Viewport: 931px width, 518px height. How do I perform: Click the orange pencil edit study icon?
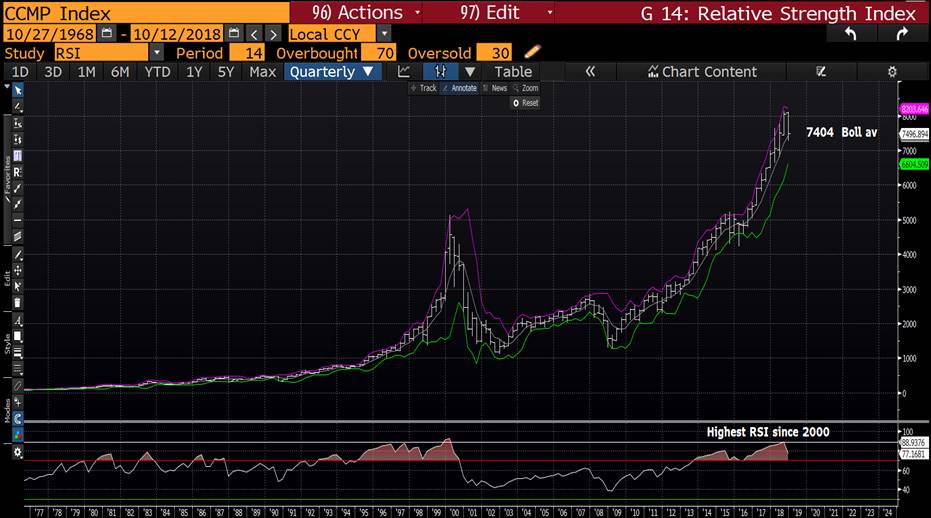tap(533, 52)
